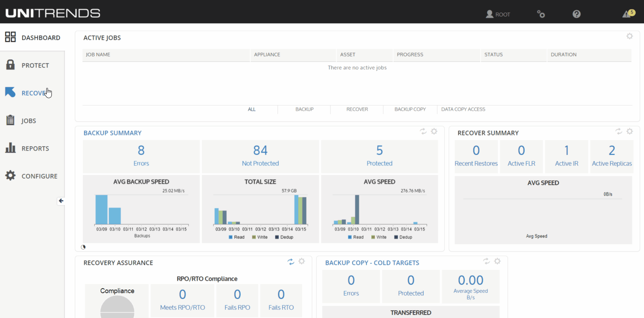Open Backup Summary settings gear
The height and width of the screenshot is (318, 644).
[434, 132]
